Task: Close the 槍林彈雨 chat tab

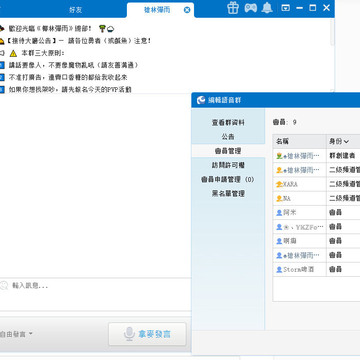Action: pyautogui.click(x=187, y=10)
